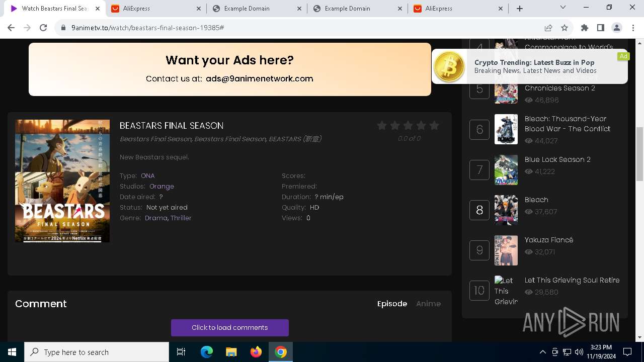Open the Thriller genre link
644x362 pixels.
tap(181, 218)
